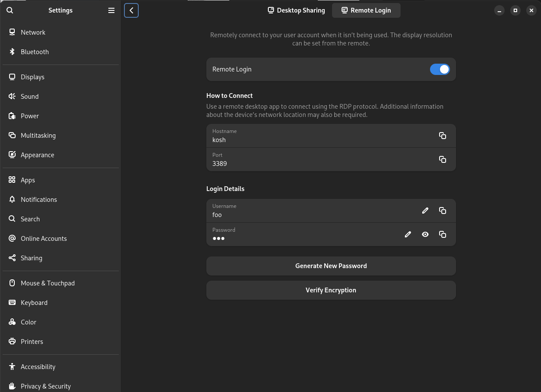This screenshot has width=541, height=392.
Task: Reveal the password using eye icon
Action: [x=425, y=234]
